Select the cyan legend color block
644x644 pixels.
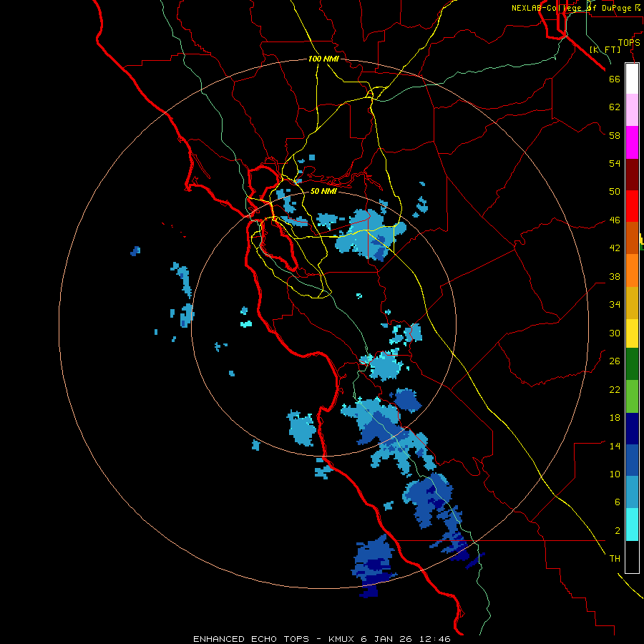(x=632, y=525)
